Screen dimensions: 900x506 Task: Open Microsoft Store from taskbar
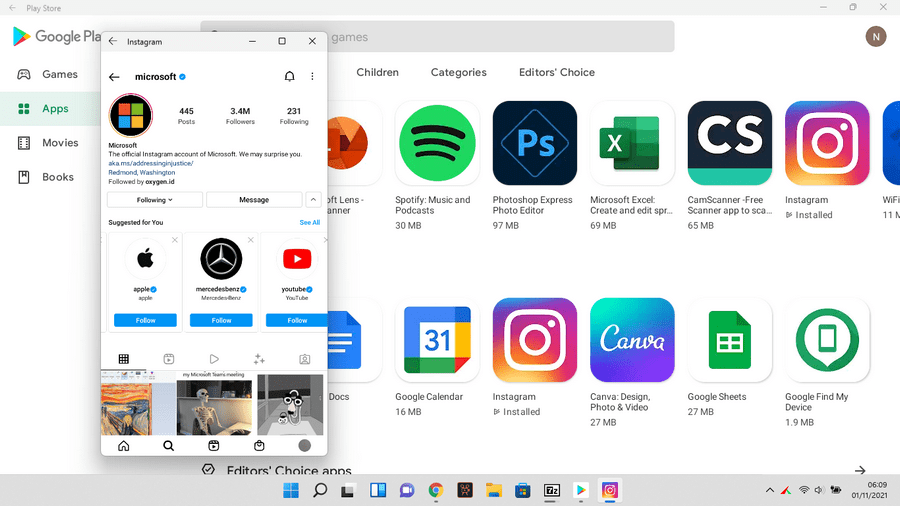pos(522,490)
